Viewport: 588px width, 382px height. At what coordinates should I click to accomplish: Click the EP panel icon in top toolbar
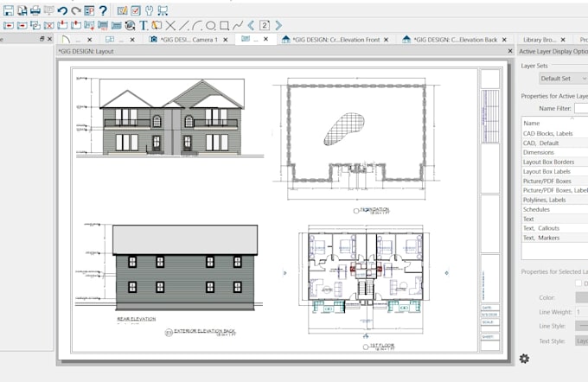[x=89, y=10]
